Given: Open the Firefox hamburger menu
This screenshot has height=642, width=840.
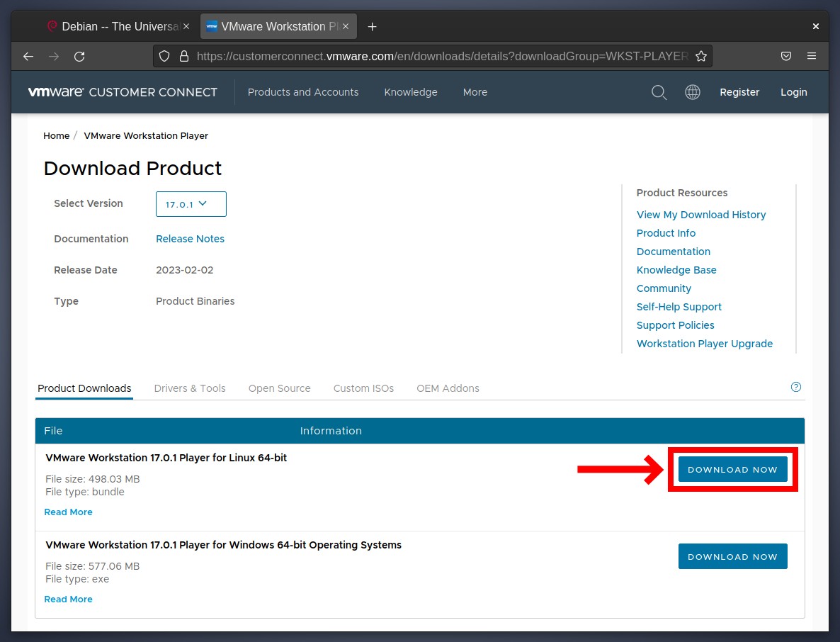Looking at the screenshot, I should coord(812,56).
